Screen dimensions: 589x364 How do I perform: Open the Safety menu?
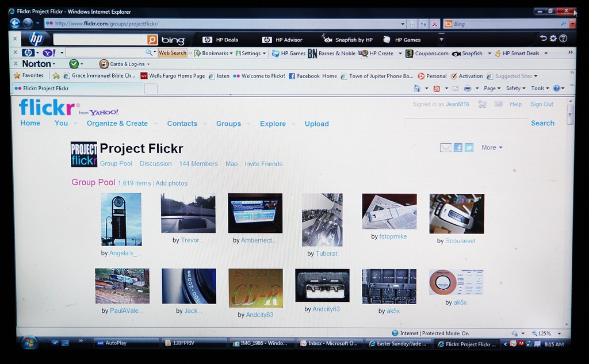tap(515, 89)
